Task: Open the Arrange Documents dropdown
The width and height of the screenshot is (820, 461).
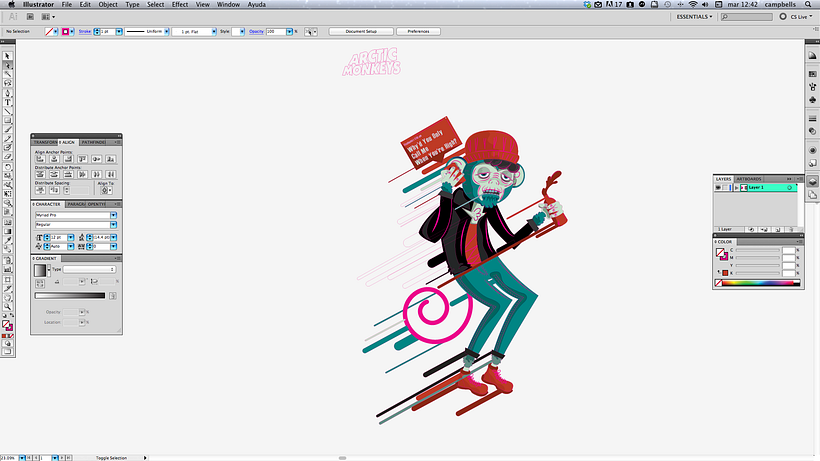Action: (48, 17)
